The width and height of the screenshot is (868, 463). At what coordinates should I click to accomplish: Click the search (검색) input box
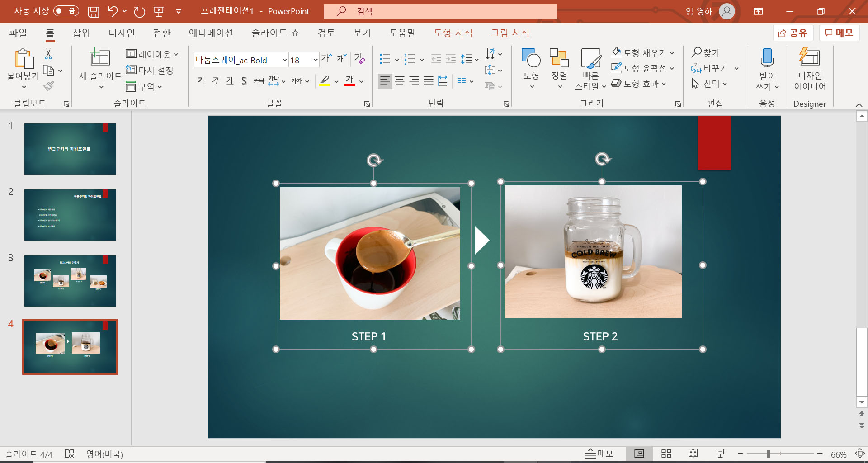[440, 11]
